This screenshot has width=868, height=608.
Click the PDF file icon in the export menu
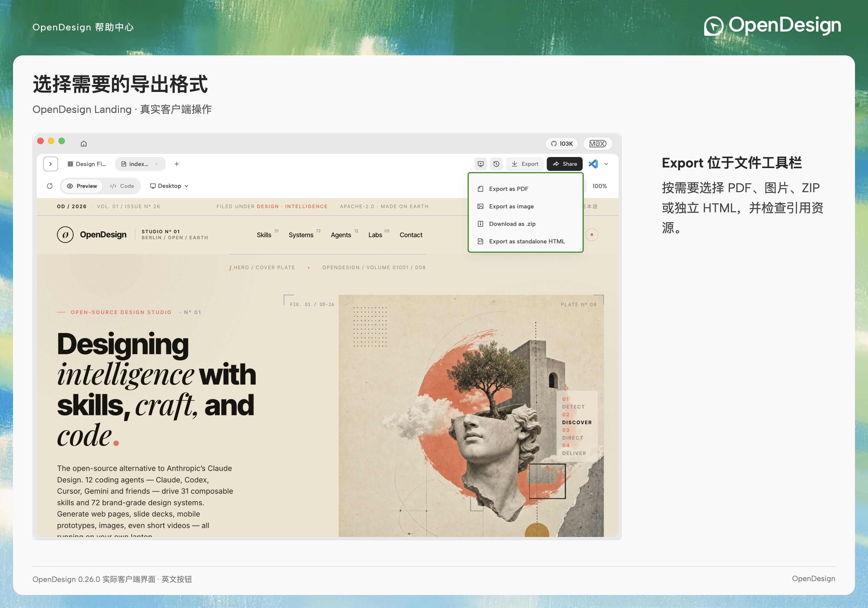(480, 189)
